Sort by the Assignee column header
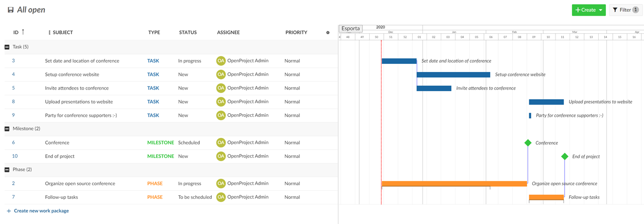The height and width of the screenshot is (224, 644). [x=228, y=33]
